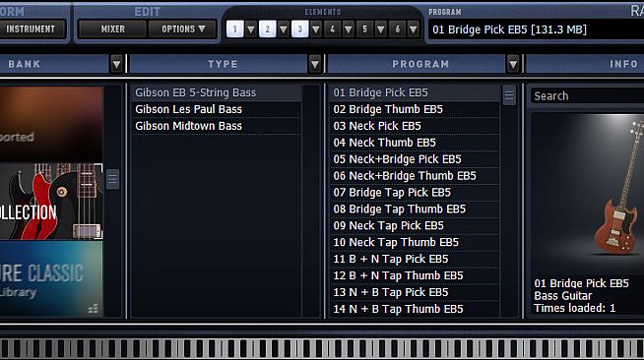The image size is (644, 360).
Task: Expand the BANK column dropdown
Action: tap(116, 64)
